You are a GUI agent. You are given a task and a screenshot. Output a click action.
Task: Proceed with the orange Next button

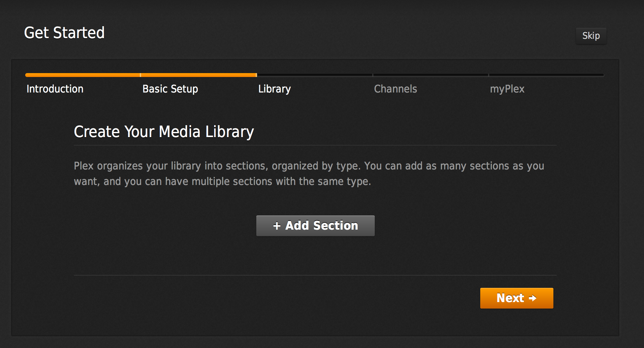[517, 298]
